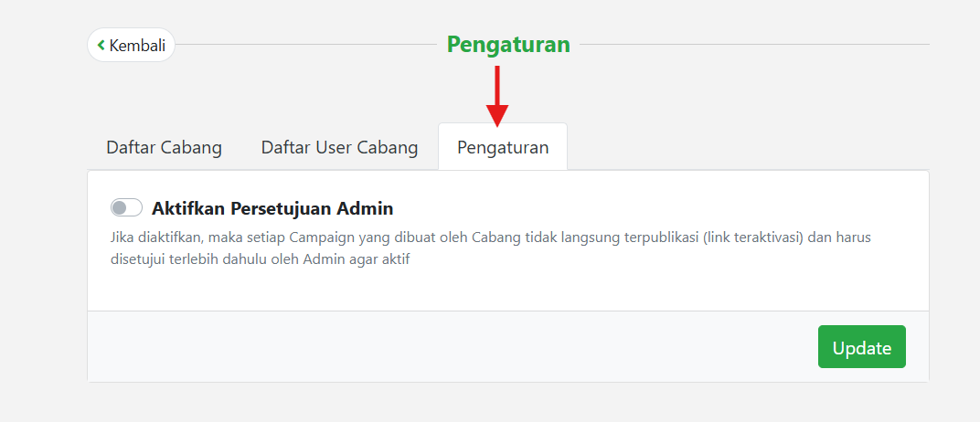The width and height of the screenshot is (980, 422).
Task: Click the Kembali back button
Action: pos(131,45)
